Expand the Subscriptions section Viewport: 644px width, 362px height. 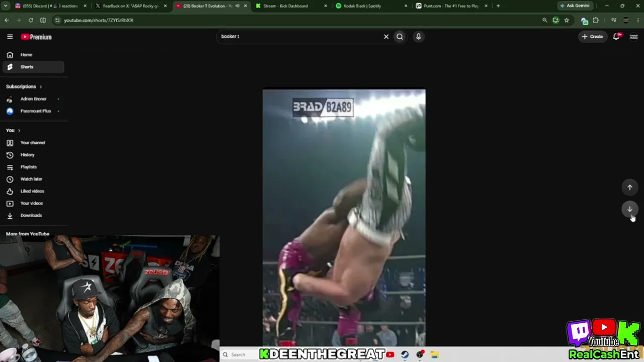click(x=24, y=86)
